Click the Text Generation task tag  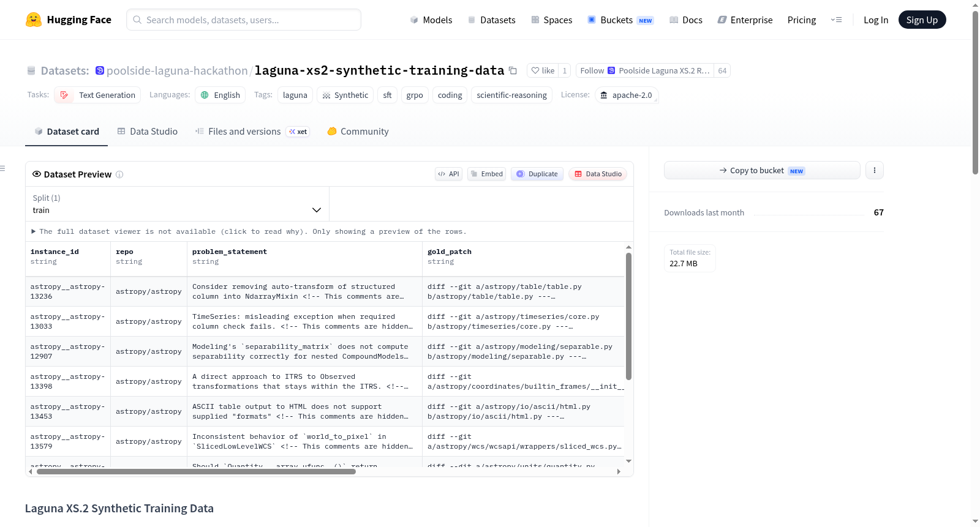(97, 95)
